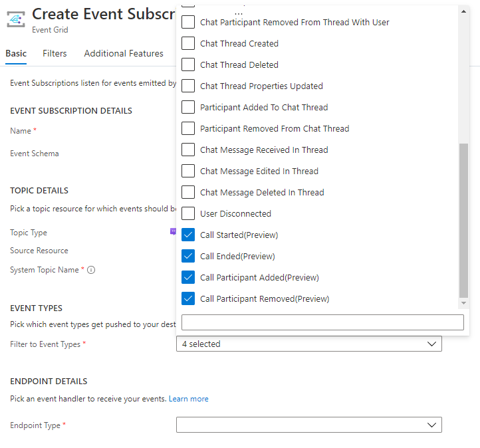480x448 pixels.
Task: Collapse the Filter to Event Types dropdown
Action: coord(309,344)
